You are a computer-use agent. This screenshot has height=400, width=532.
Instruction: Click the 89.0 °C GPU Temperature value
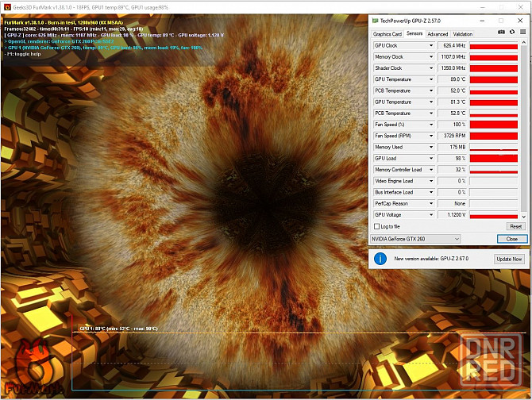coord(453,79)
